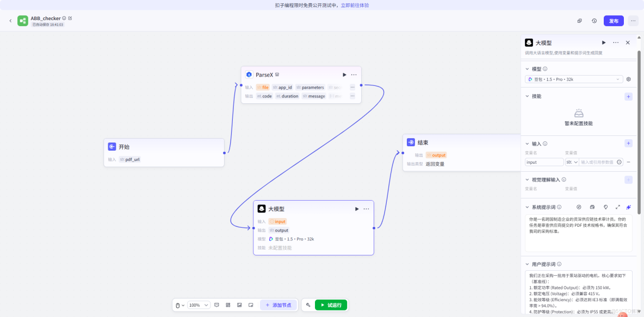
Task: Open the comments icon in bottom toolbar
Action: (216, 305)
